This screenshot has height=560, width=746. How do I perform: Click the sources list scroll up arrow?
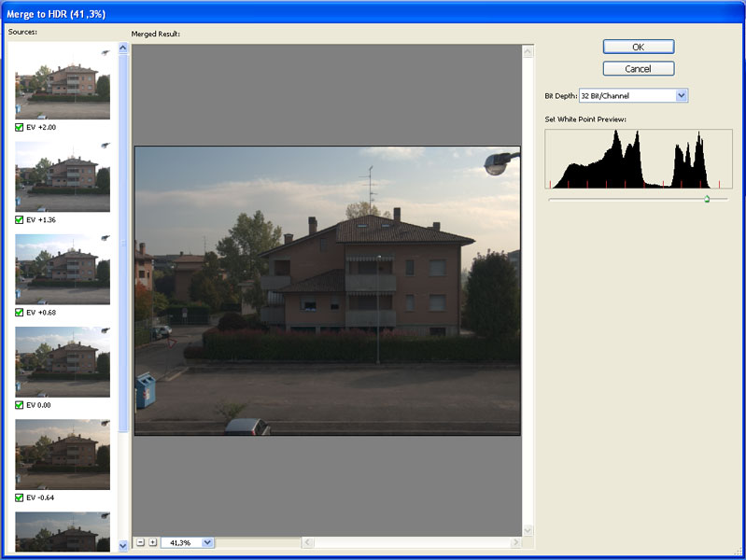point(123,48)
